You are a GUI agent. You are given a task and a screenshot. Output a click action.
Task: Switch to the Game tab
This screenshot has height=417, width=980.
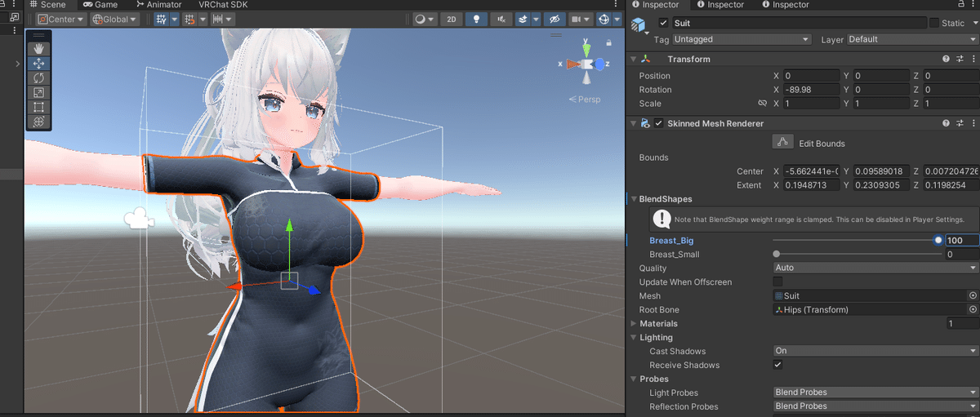click(x=100, y=5)
